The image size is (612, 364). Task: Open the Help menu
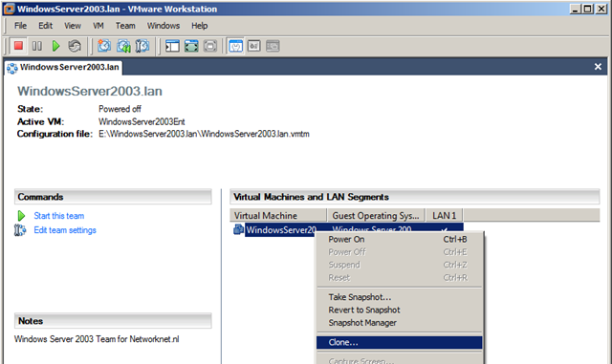[x=200, y=26]
